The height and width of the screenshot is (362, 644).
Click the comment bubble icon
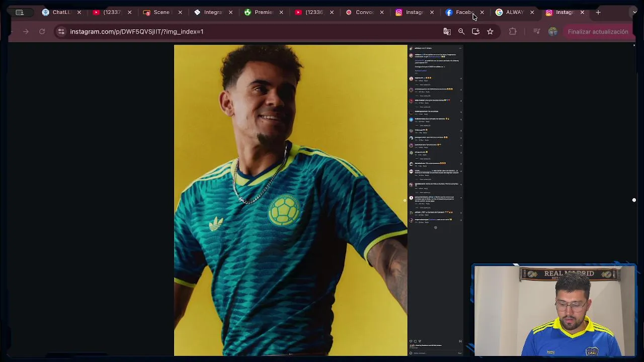point(415,341)
